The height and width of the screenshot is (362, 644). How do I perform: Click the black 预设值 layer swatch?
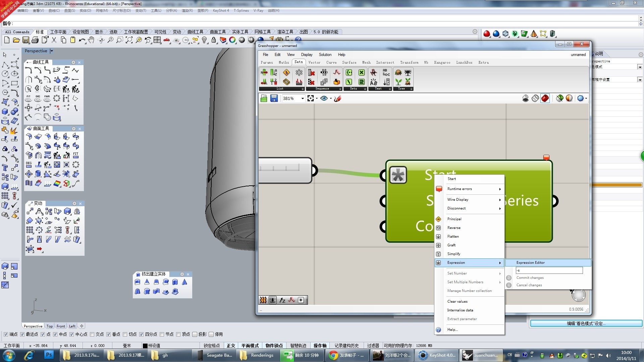pos(145,346)
